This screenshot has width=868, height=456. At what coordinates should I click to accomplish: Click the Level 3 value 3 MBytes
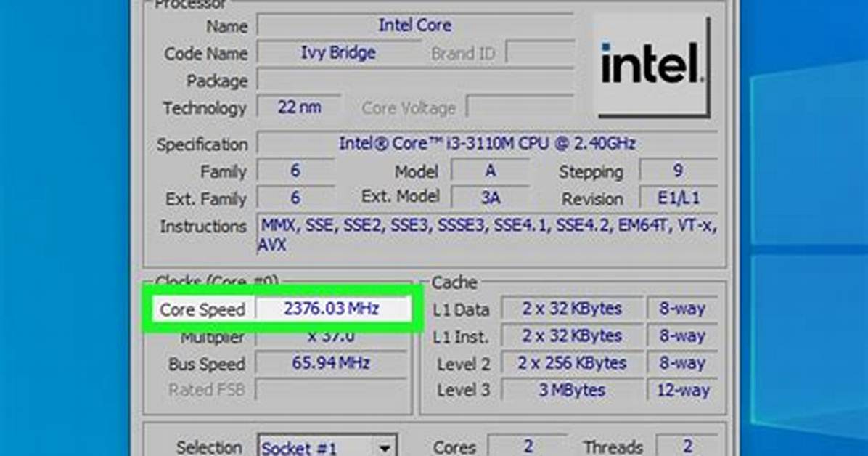pos(573,390)
